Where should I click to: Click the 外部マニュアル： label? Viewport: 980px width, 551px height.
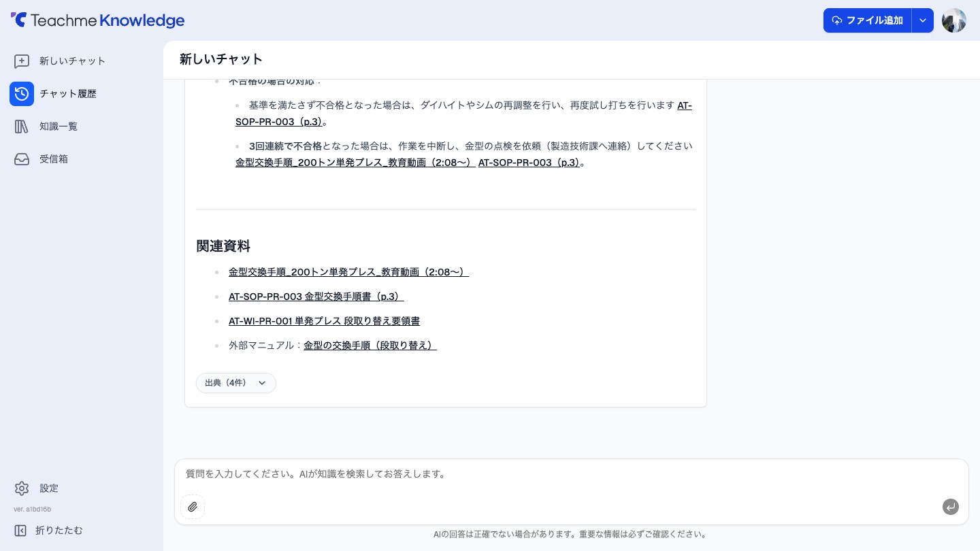pyautogui.click(x=266, y=346)
